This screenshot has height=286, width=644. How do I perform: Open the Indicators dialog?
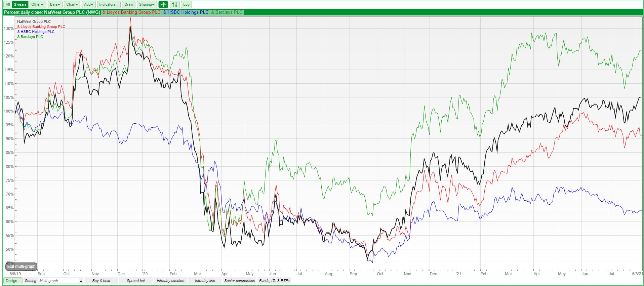(x=109, y=5)
